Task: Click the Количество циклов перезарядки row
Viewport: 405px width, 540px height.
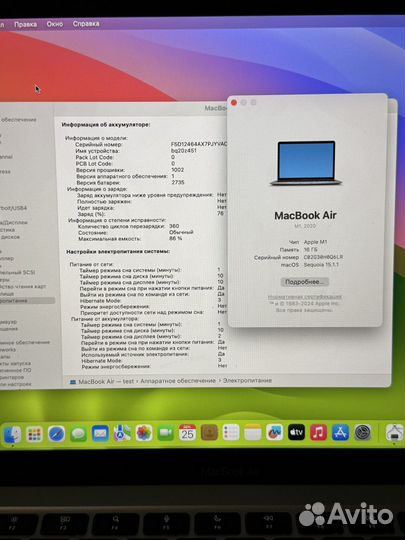Action: pos(128,226)
